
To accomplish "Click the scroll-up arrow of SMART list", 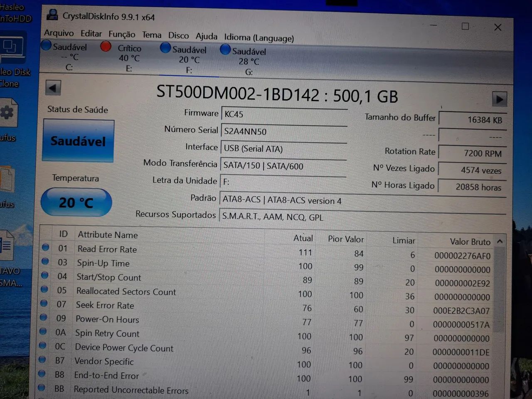I will click(x=500, y=241).
